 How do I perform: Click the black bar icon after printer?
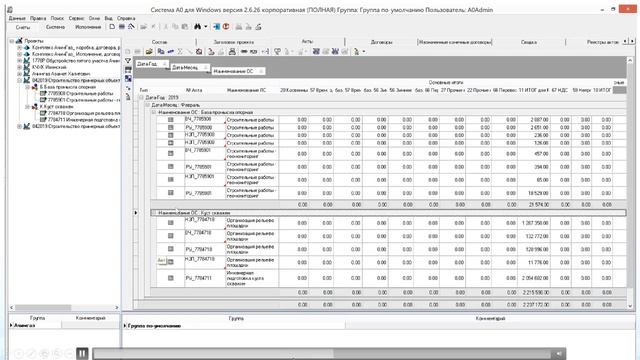pyautogui.click(x=244, y=51)
